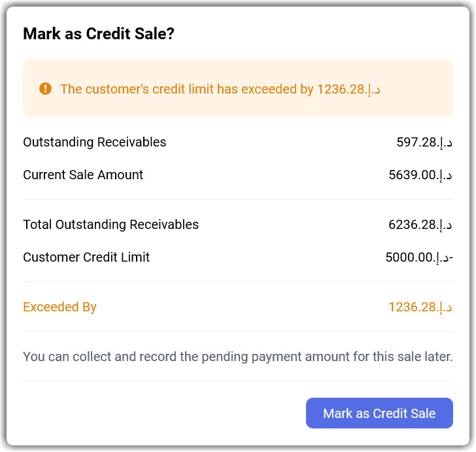476x452 pixels.
Task: Click the Outstanding Receivables label
Action: click(95, 142)
